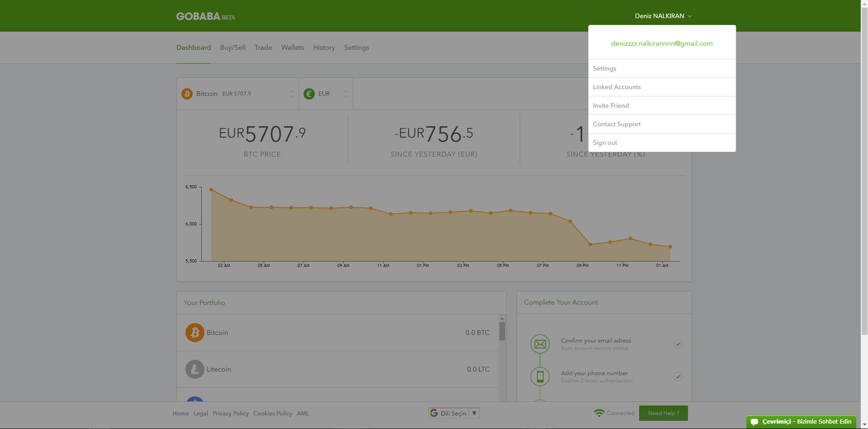Image resolution: width=868 pixels, height=429 pixels.
Task: Click the EUR5707.9 BTC price figure
Action: point(262,134)
